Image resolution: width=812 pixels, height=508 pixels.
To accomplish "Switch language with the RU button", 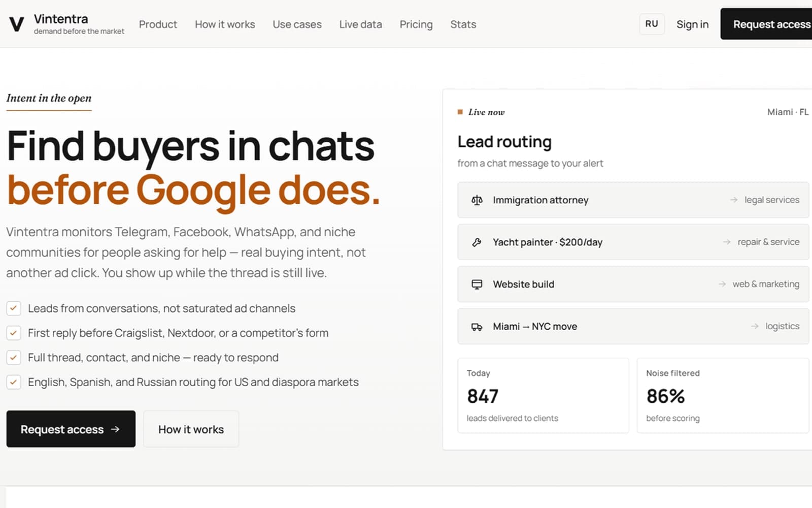I will click(x=652, y=24).
